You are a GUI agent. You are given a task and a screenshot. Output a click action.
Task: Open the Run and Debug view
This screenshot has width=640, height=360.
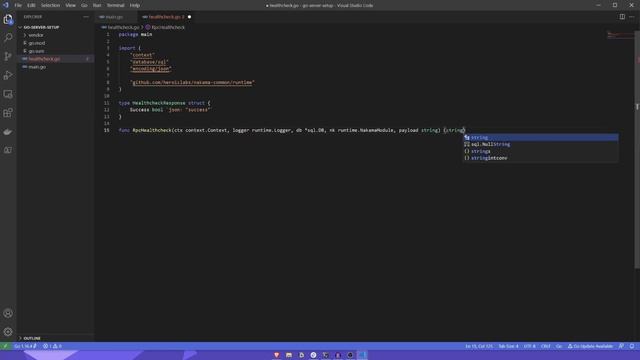pyautogui.click(x=8, y=75)
